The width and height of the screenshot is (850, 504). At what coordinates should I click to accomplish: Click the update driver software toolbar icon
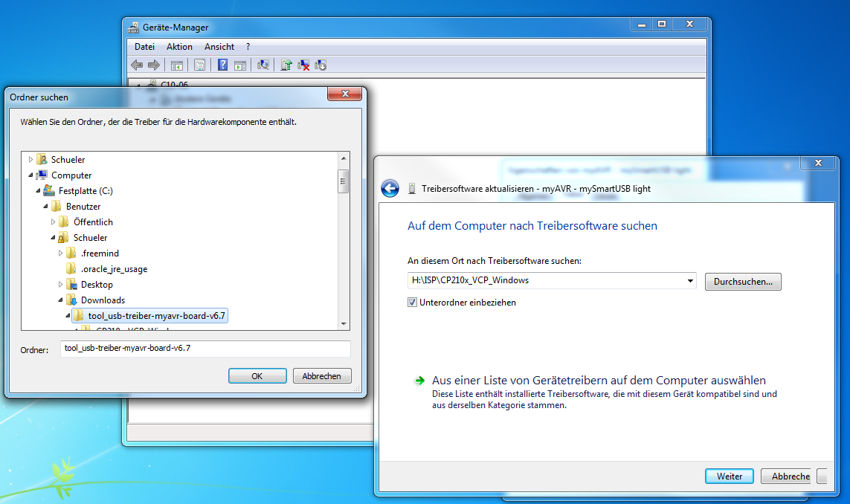point(286,65)
